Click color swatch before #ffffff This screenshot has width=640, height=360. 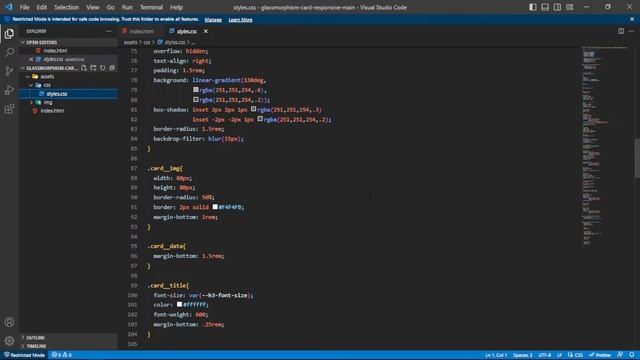point(179,304)
